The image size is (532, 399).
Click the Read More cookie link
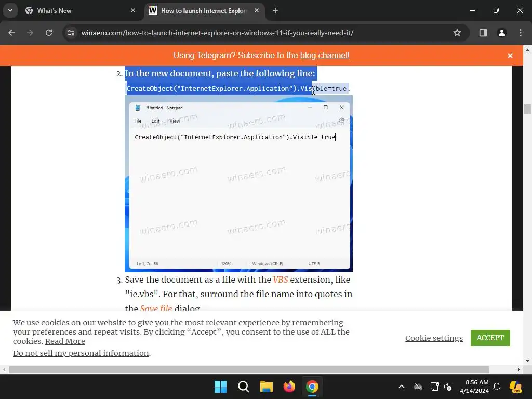(65, 341)
